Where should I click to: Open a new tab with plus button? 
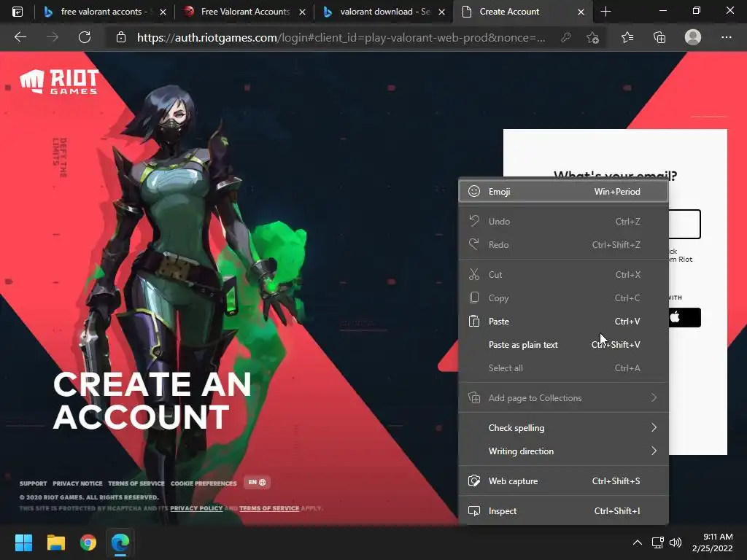[x=605, y=12]
